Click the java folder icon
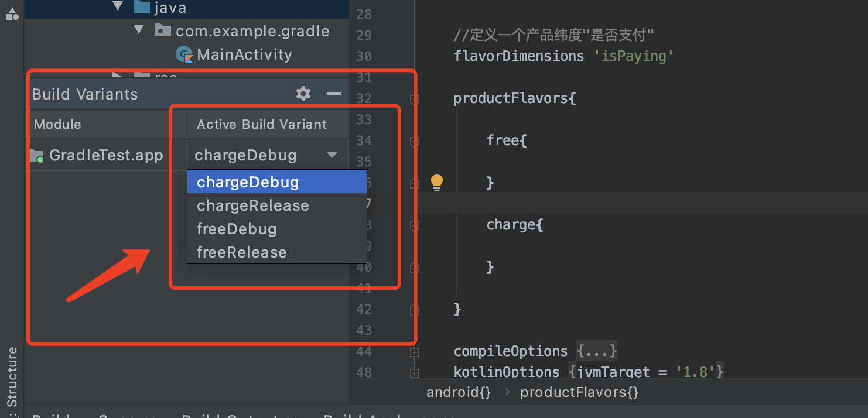 (141, 8)
